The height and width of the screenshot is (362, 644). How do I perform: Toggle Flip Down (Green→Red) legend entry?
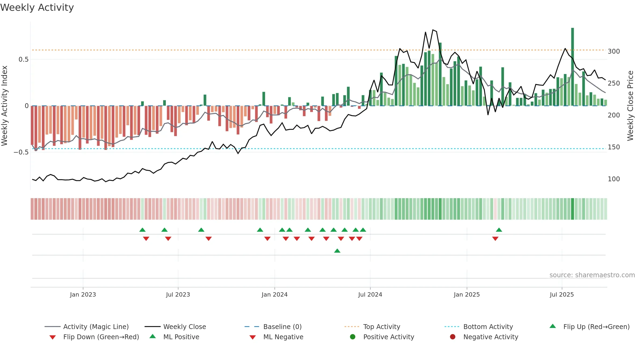click(94, 337)
